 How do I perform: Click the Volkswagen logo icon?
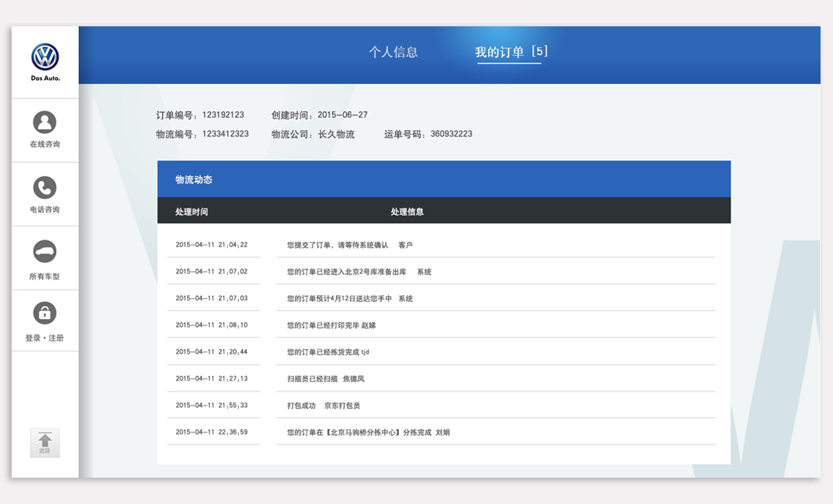[x=45, y=57]
